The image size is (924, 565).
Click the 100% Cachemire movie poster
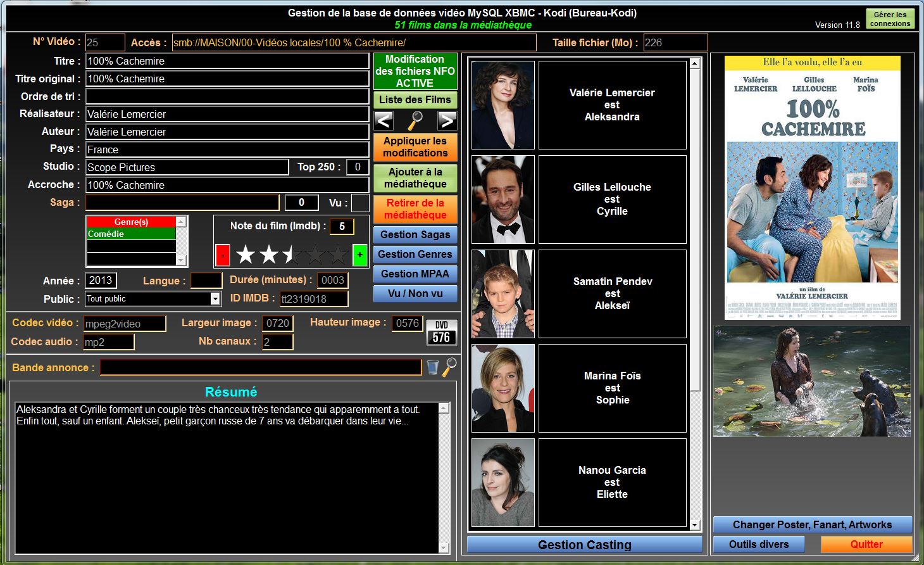813,188
